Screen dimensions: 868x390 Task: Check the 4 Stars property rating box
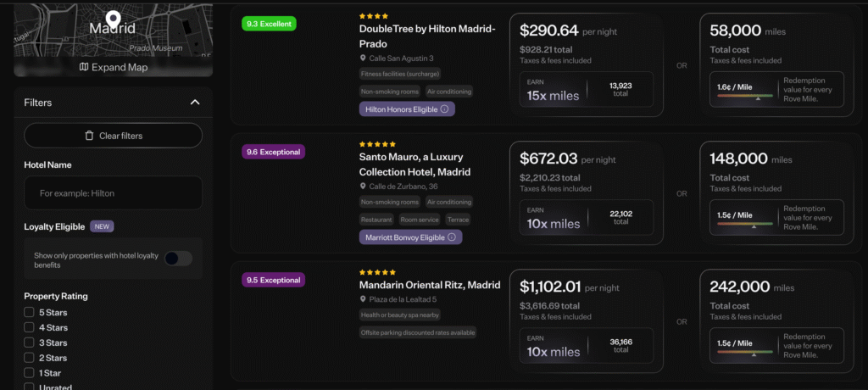(29, 328)
